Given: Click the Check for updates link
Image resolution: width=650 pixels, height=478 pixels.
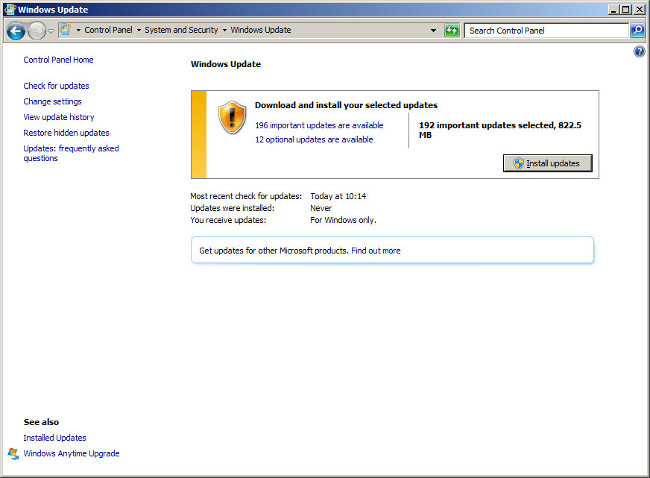Looking at the screenshot, I should (56, 86).
